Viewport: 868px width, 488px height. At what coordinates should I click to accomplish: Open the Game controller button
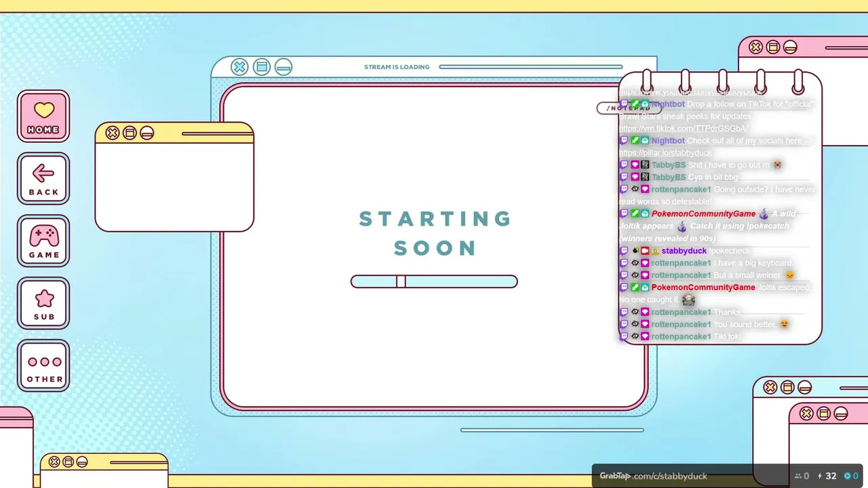click(x=43, y=241)
